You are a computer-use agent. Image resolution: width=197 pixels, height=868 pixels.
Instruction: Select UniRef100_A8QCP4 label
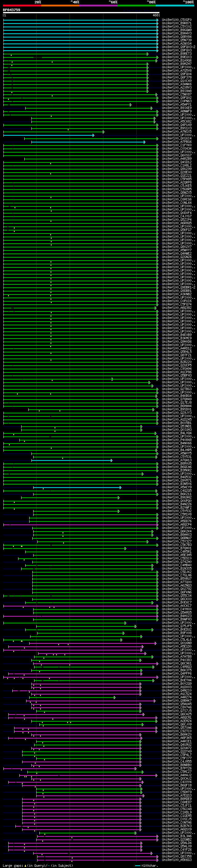coord(177,524)
